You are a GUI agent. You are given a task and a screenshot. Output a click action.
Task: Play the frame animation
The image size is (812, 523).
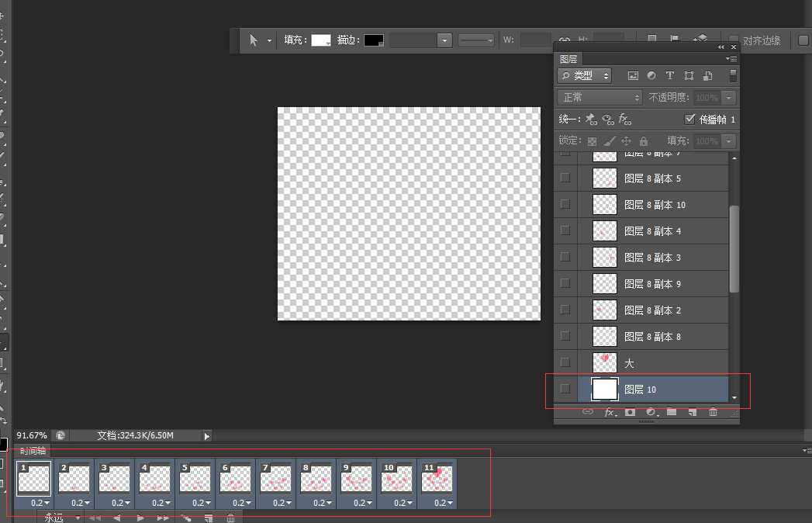click(140, 518)
